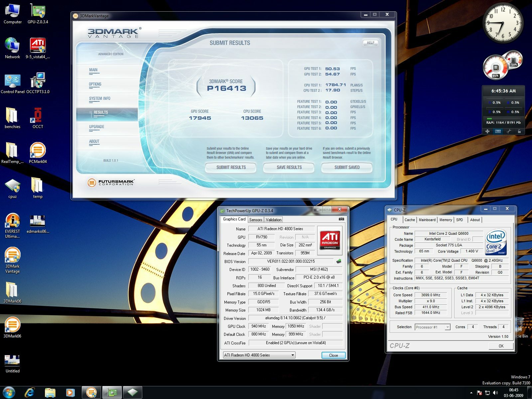Image resolution: width=532 pixels, height=399 pixels.
Task: Launch OCCT desktop shortcut
Action: 38,118
